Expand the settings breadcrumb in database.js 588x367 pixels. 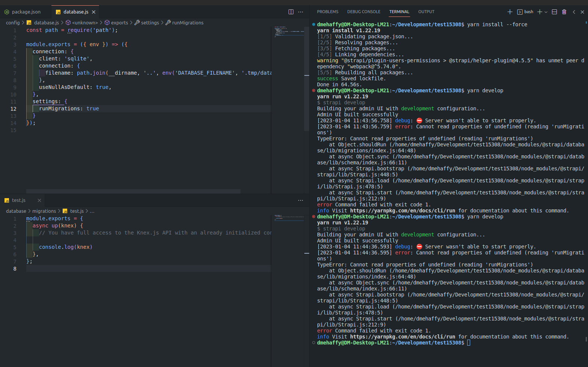click(x=150, y=23)
